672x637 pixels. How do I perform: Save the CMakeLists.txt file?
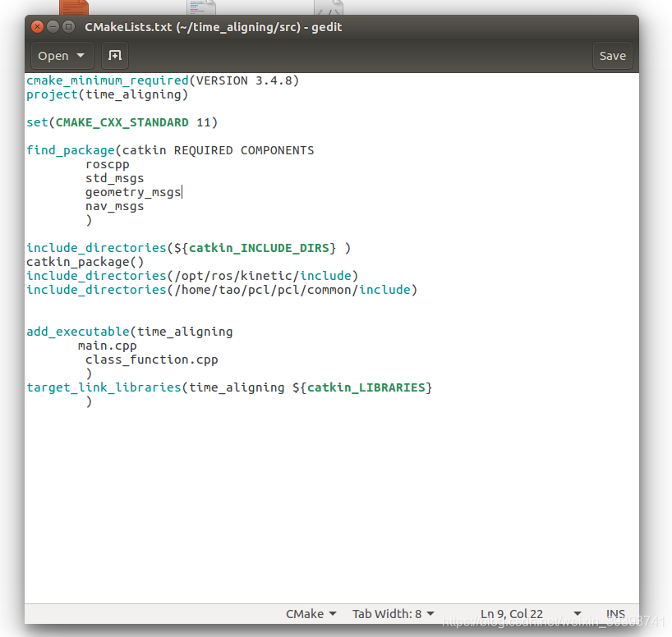pos(612,56)
